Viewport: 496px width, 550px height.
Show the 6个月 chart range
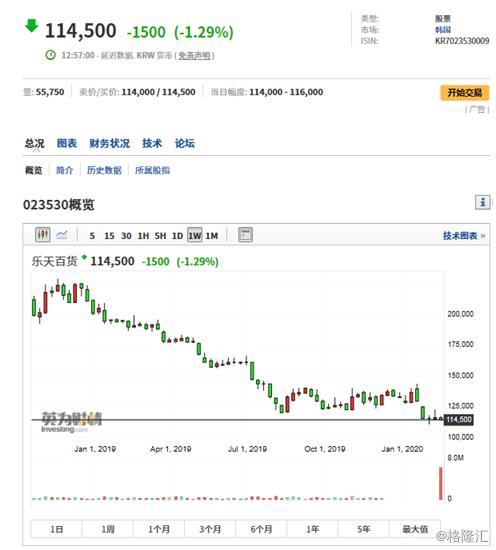click(x=261, y=529)
